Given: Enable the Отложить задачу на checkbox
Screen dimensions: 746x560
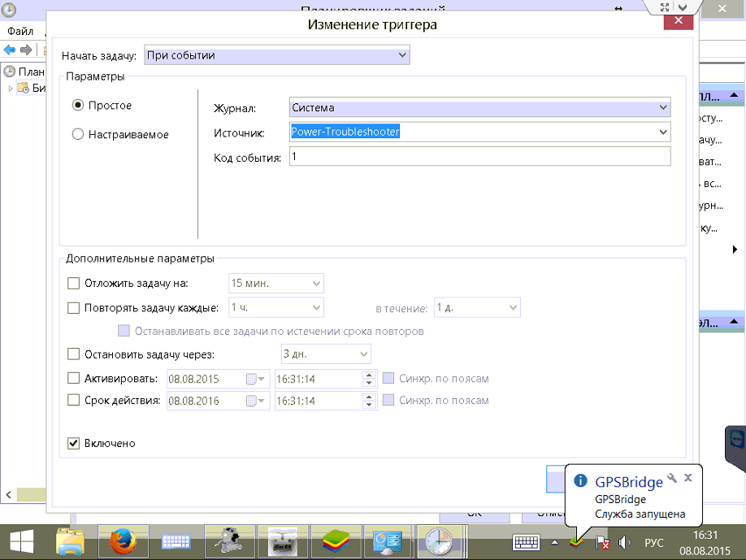Looking at the screenshot, I should pos(74,284).
